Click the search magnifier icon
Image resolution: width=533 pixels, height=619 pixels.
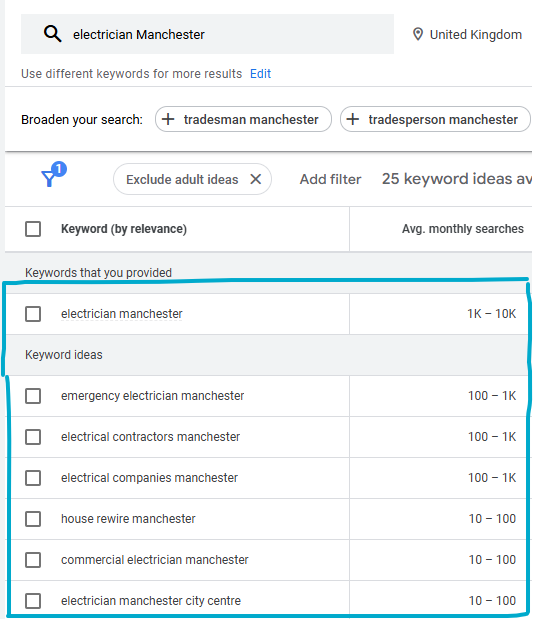tap(53, 34)
